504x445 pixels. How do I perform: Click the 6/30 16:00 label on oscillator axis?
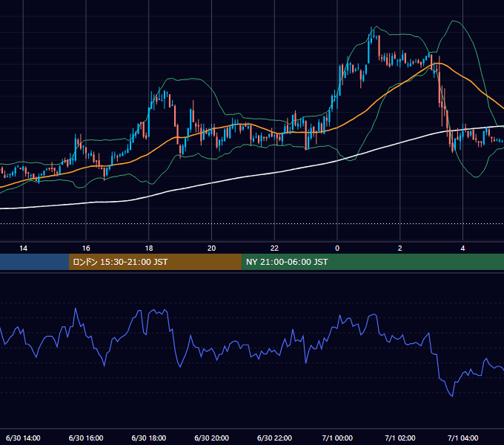point(86,438)
